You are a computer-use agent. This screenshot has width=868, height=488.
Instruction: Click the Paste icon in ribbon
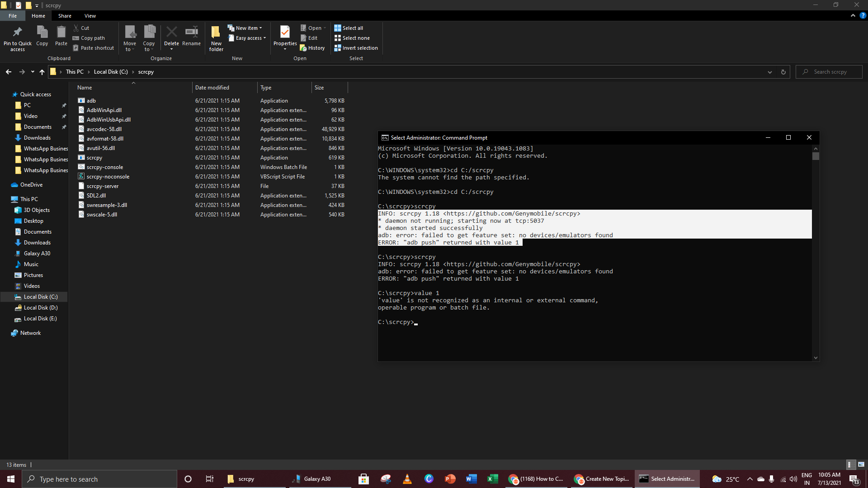tap(61, 32)
